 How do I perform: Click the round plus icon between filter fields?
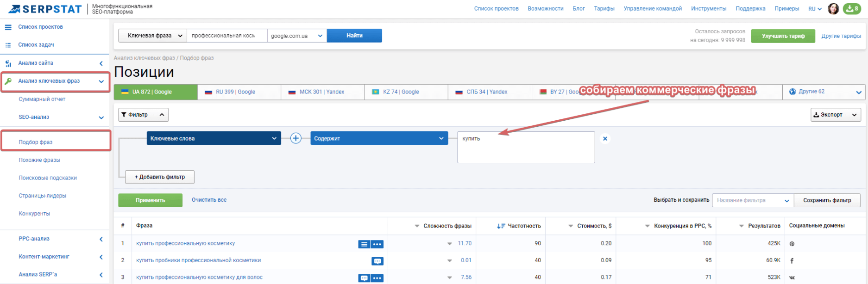pos(296,138)
